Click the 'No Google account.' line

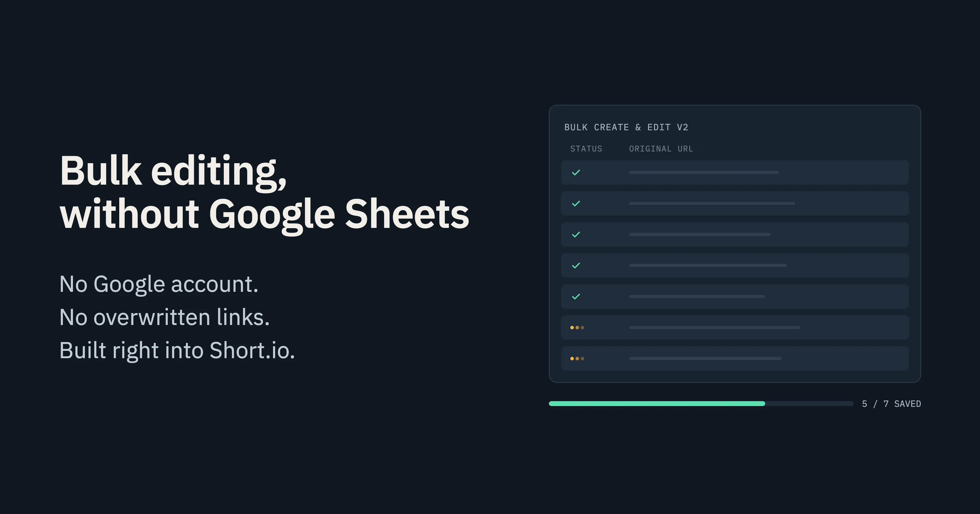(159, 284)
